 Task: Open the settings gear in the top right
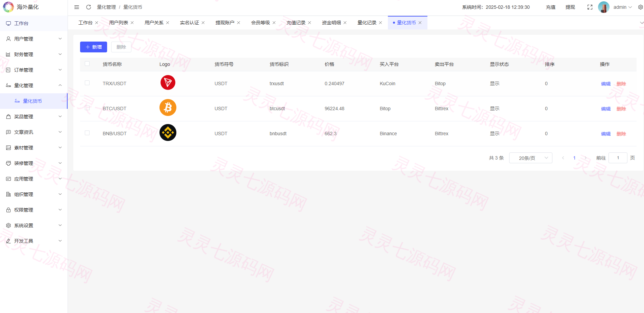click(x=640, y=7)
